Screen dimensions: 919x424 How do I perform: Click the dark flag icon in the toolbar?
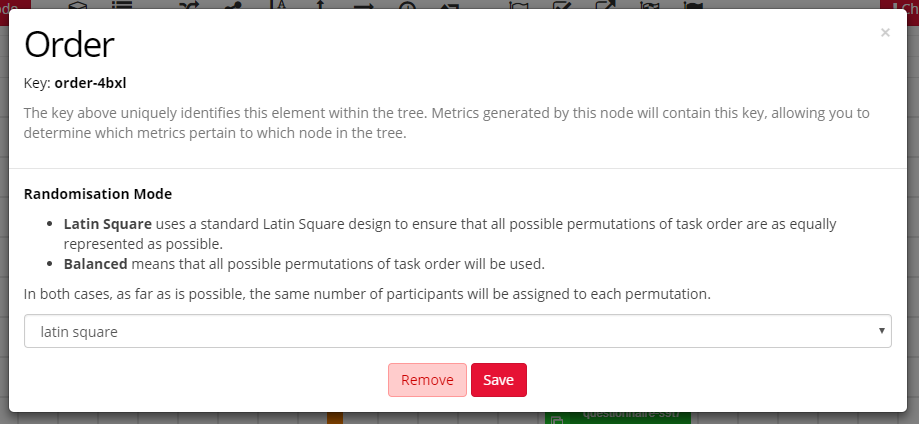[x=692, y=4]
